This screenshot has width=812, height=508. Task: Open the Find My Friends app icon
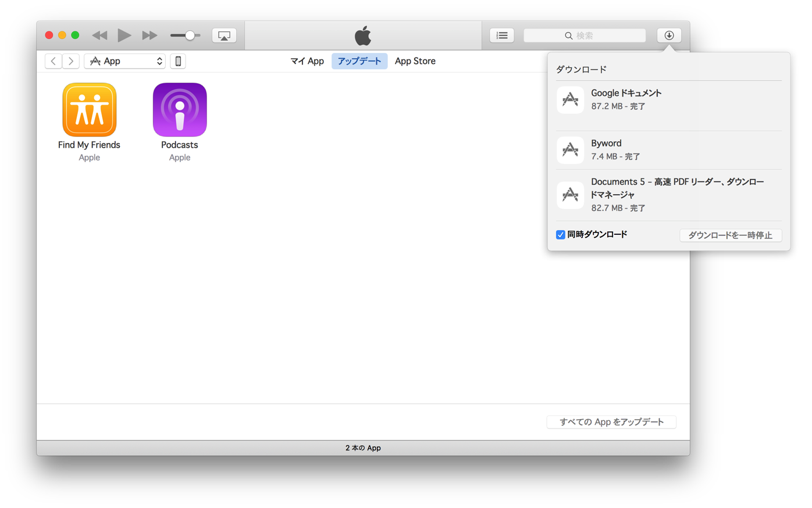tap(90, 110)
